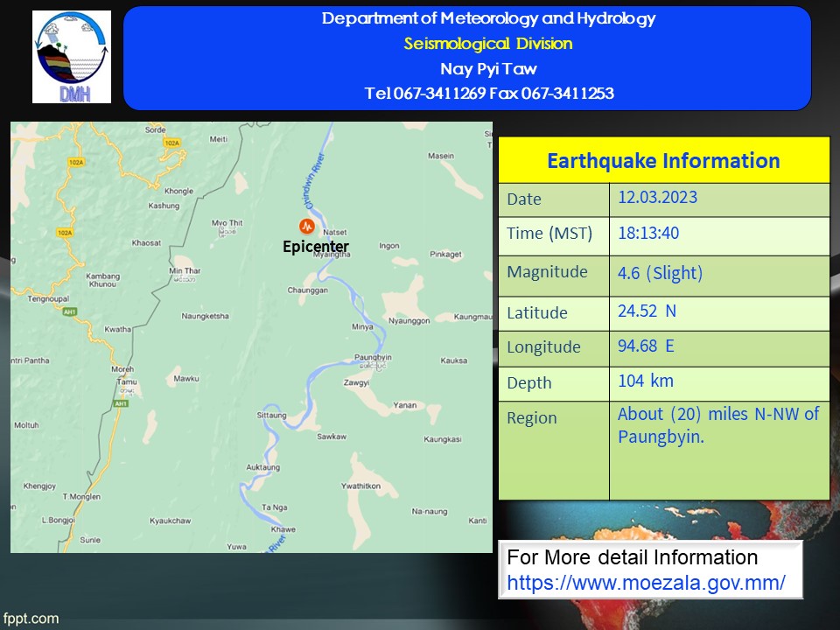The height and width of the screenshot is (630, 840).
Task: Select the depth value '104 km'
Action: click(x=646, y=381)
